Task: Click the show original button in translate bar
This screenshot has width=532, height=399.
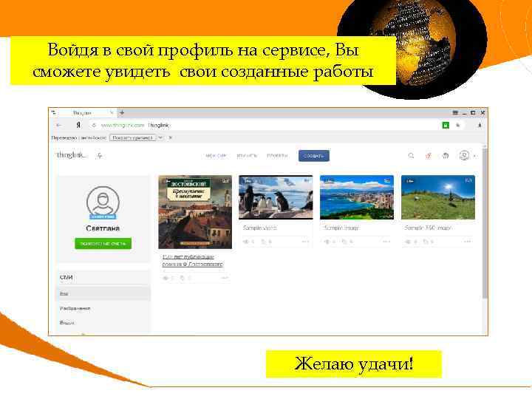Action: point(133,137)
